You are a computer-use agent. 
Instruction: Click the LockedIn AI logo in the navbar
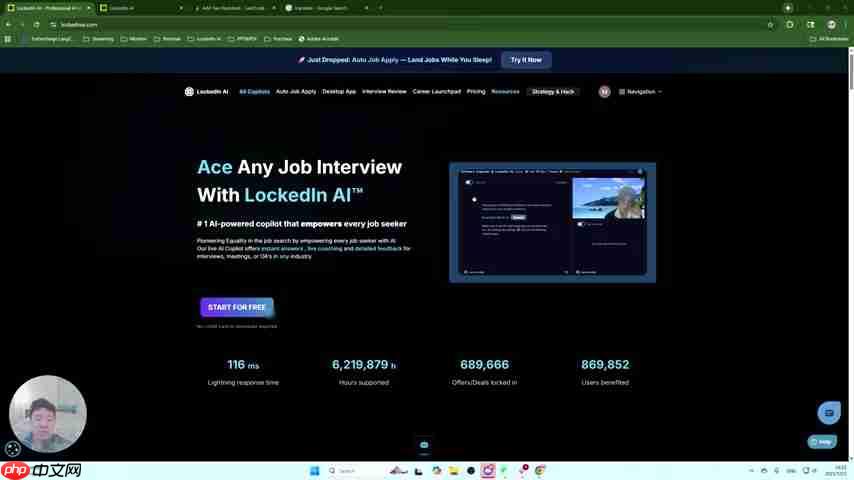click(x=206, y=92)
